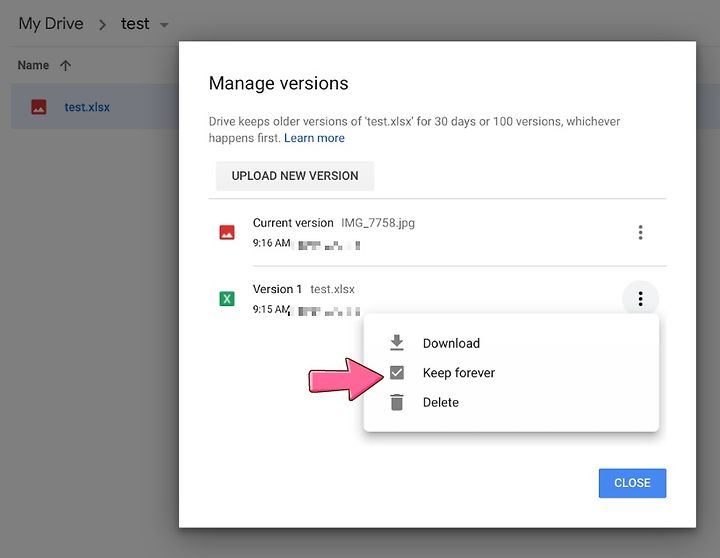Click the Name column header
Viewport: 720px width, 558px height.
click(x=33, y=65)
